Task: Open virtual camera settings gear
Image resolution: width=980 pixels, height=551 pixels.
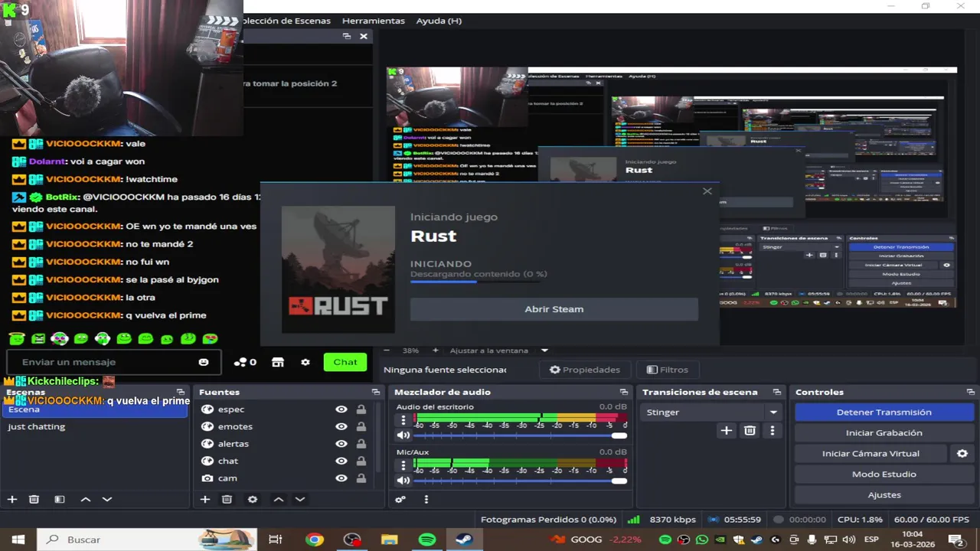Action: click(962, 453)
